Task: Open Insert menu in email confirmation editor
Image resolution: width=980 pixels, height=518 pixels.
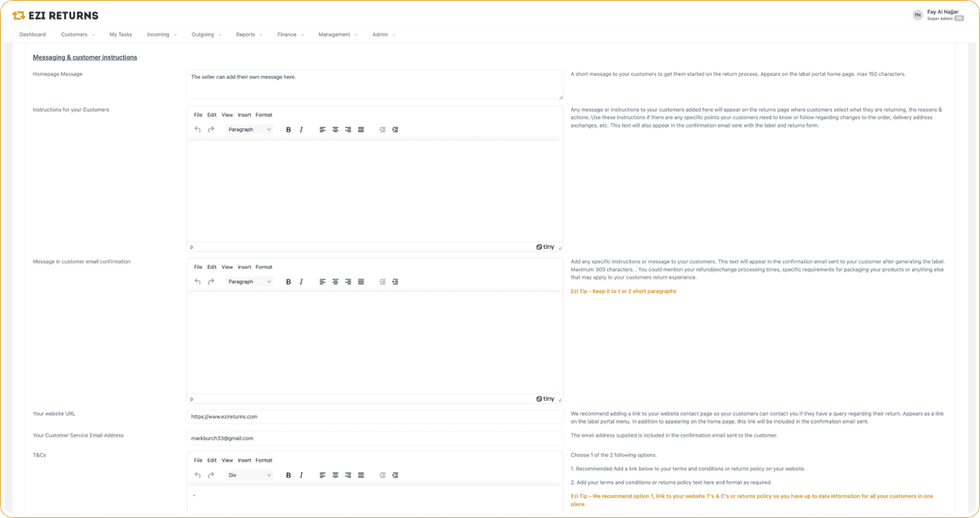Action: (x=244, y=267)
